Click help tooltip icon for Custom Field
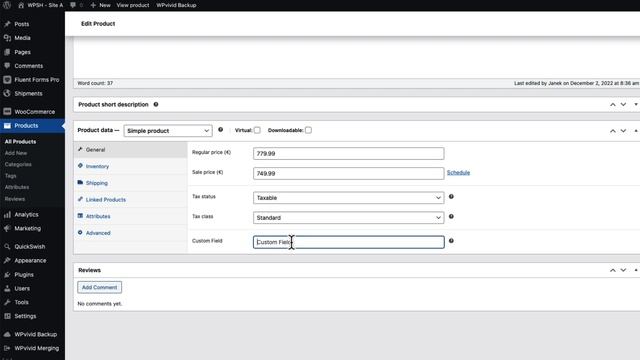 451,241
